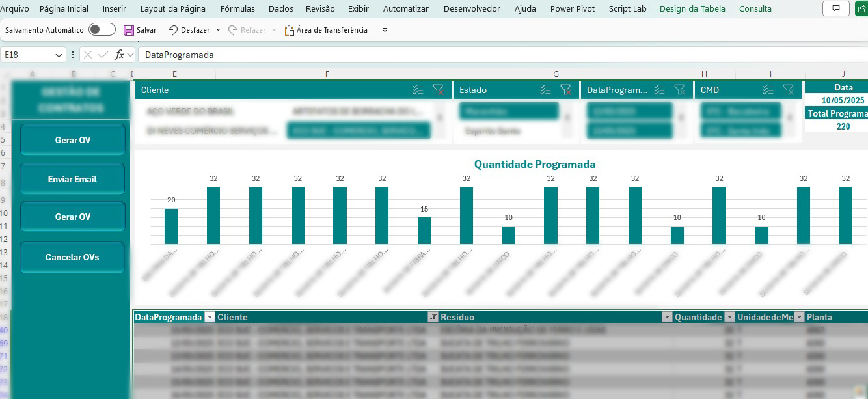Click the Refazer redo arrow icon

coord(232,30)
